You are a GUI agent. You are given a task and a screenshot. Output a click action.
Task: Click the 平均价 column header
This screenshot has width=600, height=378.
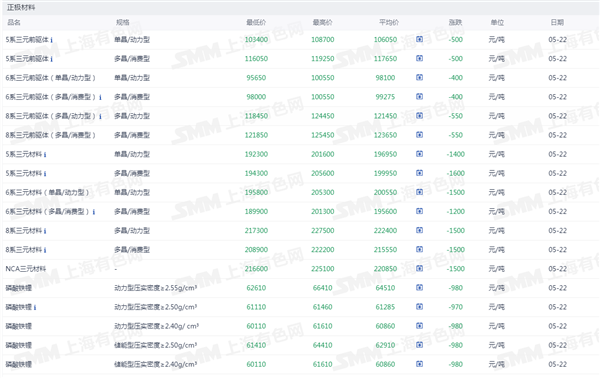pos(389,22)
